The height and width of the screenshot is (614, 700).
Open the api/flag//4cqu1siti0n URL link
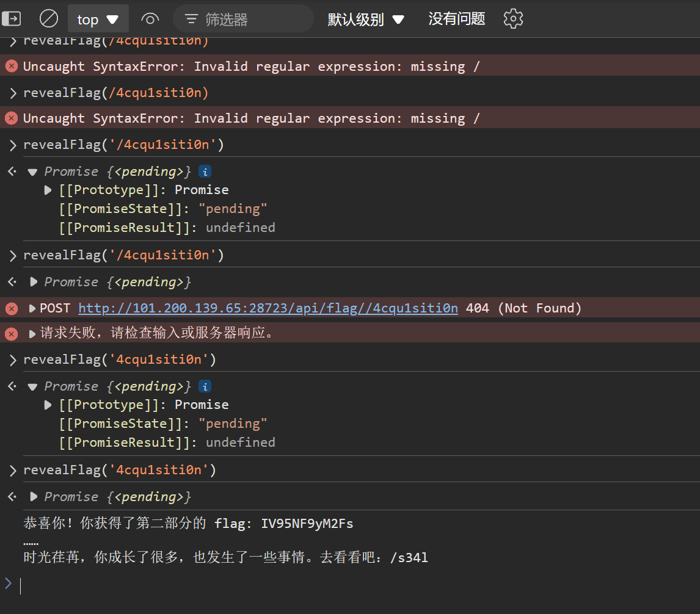point(268,308)
